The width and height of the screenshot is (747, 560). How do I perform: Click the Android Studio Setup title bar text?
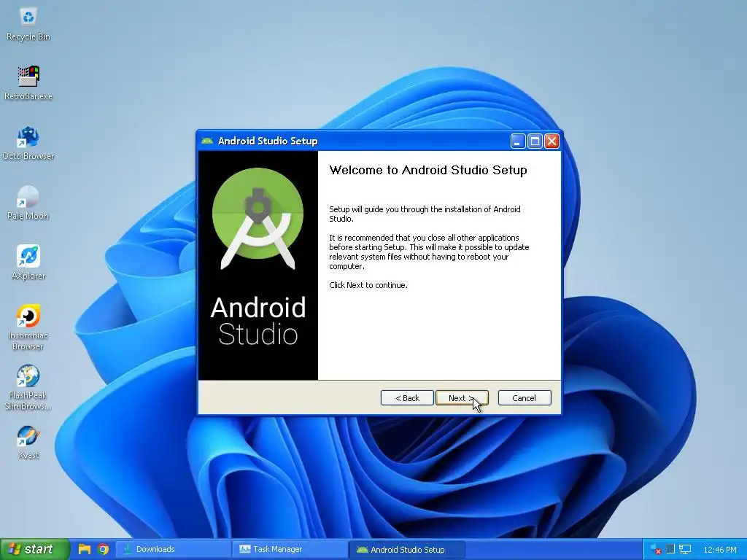click(268, 141)
